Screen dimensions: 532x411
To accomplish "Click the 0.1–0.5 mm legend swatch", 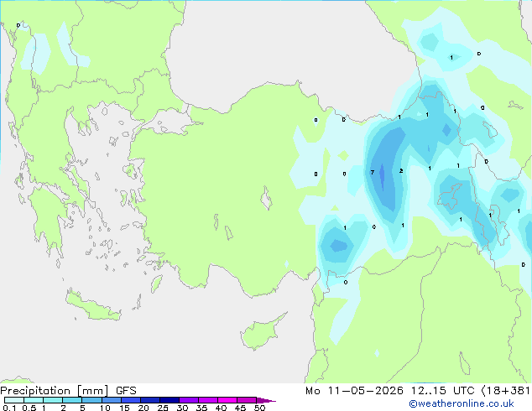I will [x=14, y=400].
